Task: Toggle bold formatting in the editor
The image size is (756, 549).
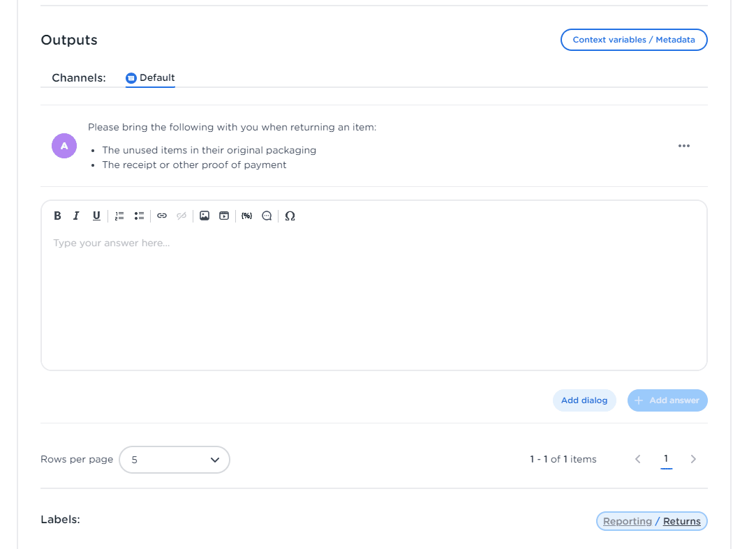Action: (x=57, y=216)
